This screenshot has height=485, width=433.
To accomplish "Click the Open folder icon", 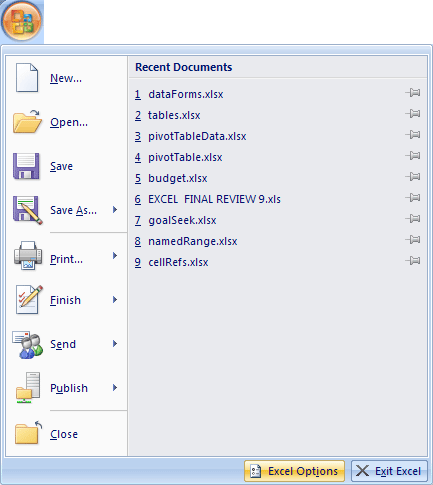I will point(27,121).
